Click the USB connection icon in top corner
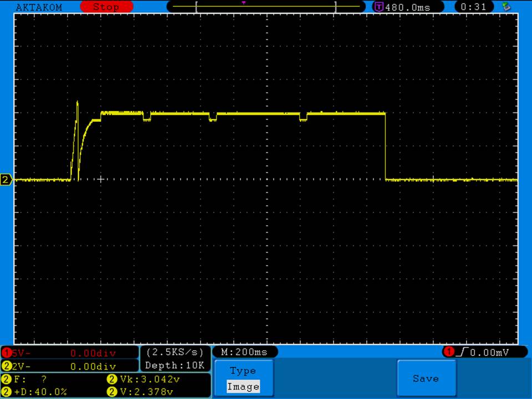Viewport: 532px width, 399px height. tap(505, 7)
